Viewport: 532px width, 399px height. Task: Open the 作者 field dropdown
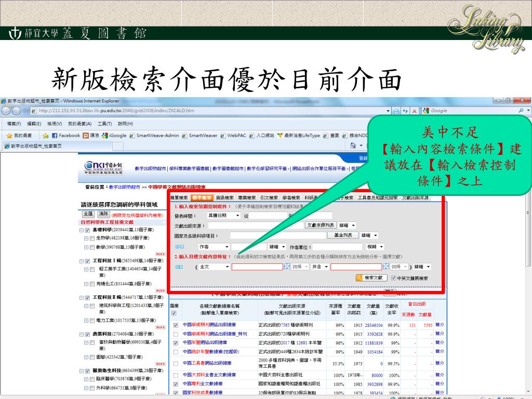[x=214, y=247]
